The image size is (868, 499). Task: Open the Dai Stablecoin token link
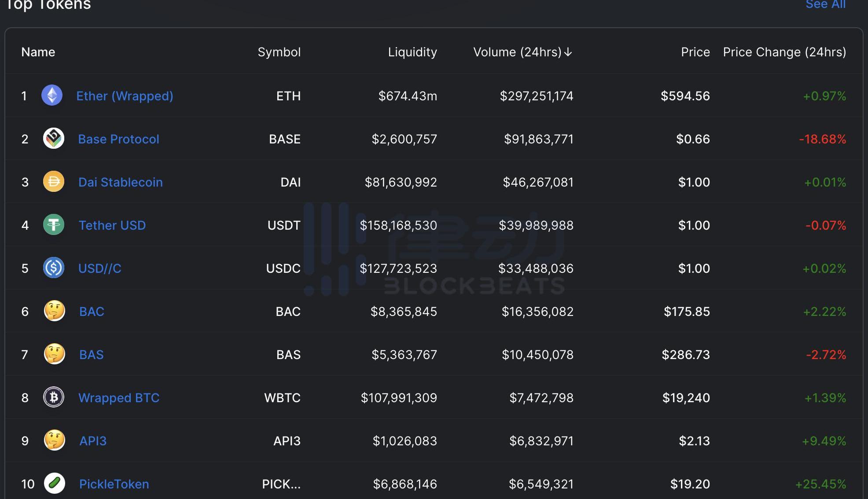(121, 182)
